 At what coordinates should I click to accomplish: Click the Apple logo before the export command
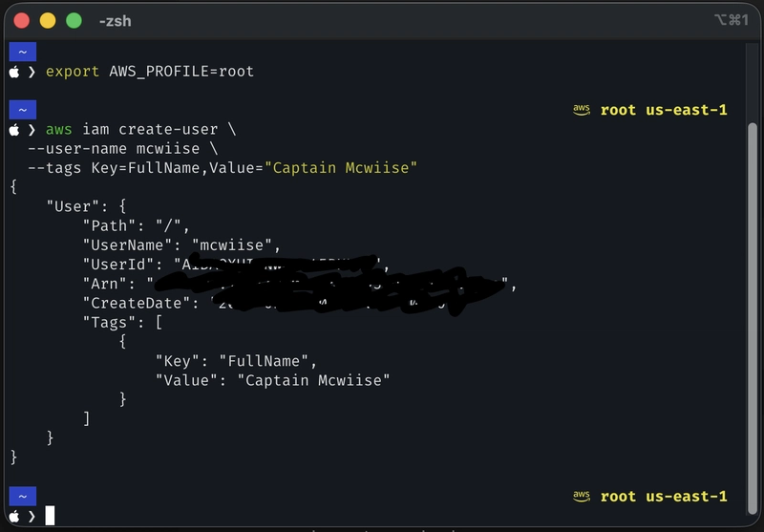14,72
